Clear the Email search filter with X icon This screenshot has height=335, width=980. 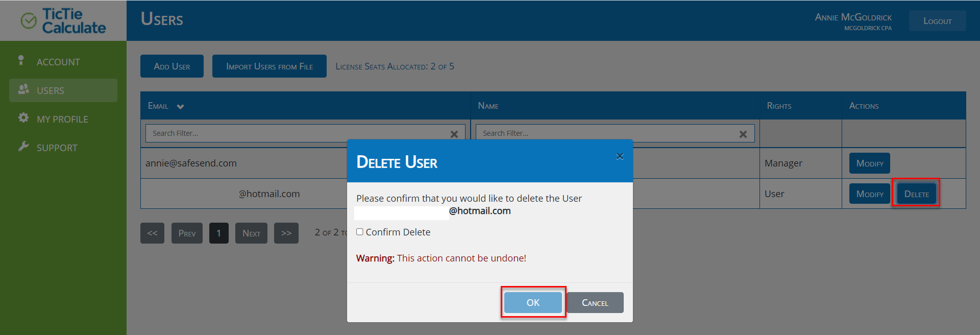(454, 134)
